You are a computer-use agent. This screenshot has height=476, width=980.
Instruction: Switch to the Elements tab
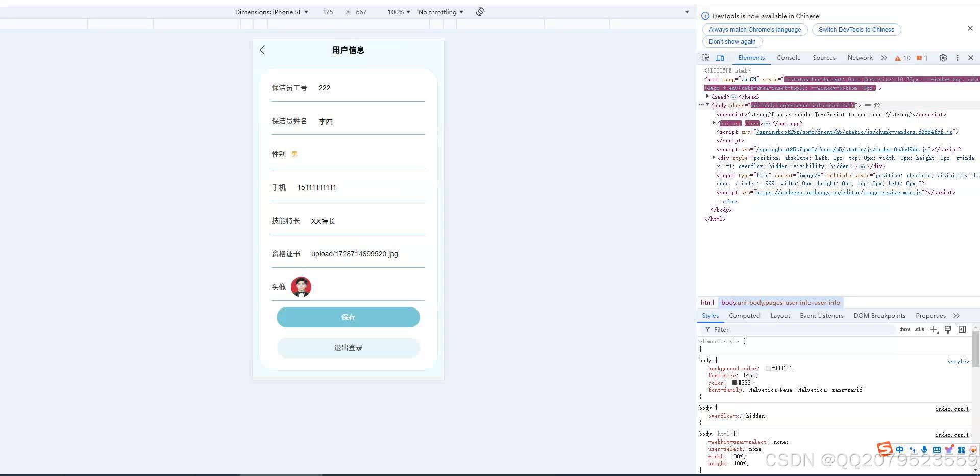(x=751, y=58)
